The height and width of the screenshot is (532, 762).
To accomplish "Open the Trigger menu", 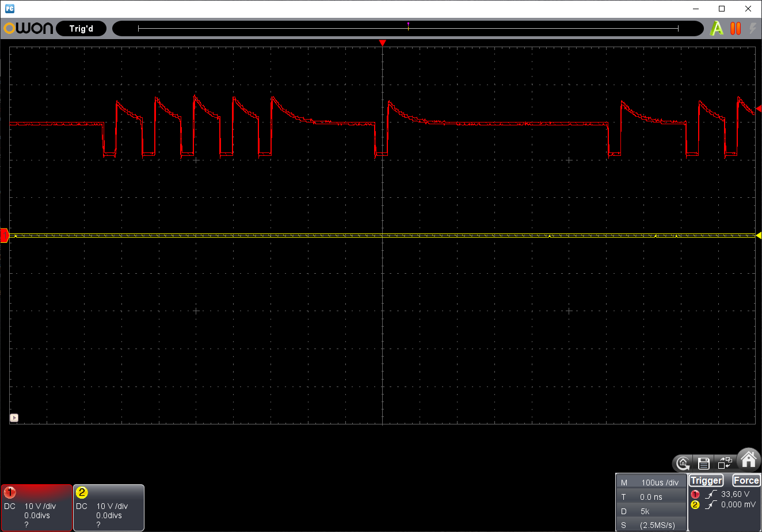I will coord(706,481).
